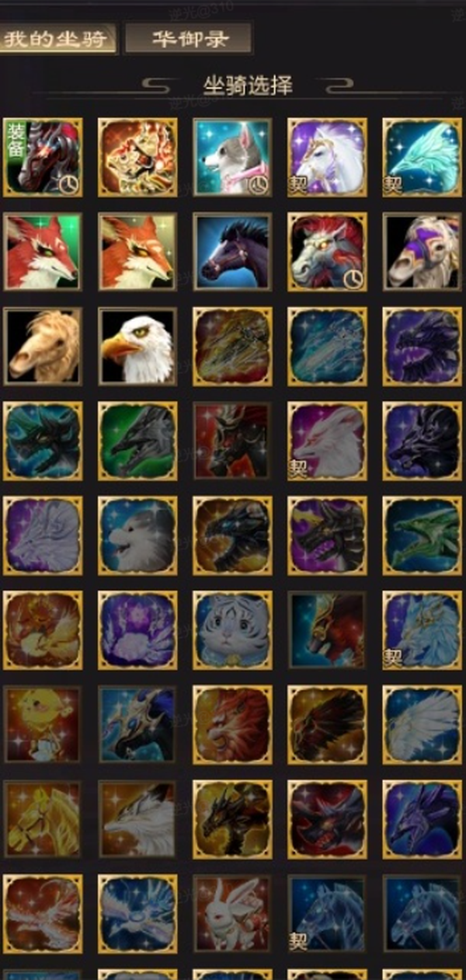Pick the red lion mount icon
466x980 pixels.
[232, 725]
